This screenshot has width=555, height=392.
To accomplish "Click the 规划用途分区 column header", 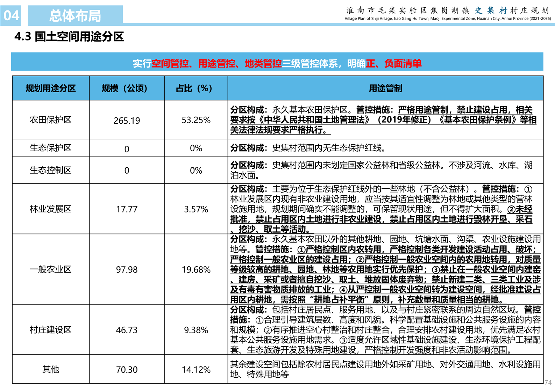I will (x=51, y=88).
